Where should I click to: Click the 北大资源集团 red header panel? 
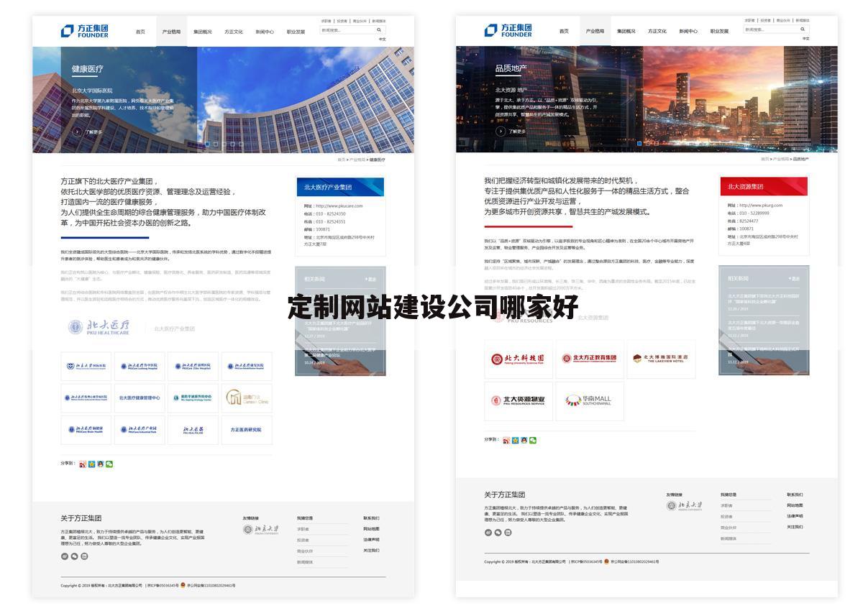[764, 186]
